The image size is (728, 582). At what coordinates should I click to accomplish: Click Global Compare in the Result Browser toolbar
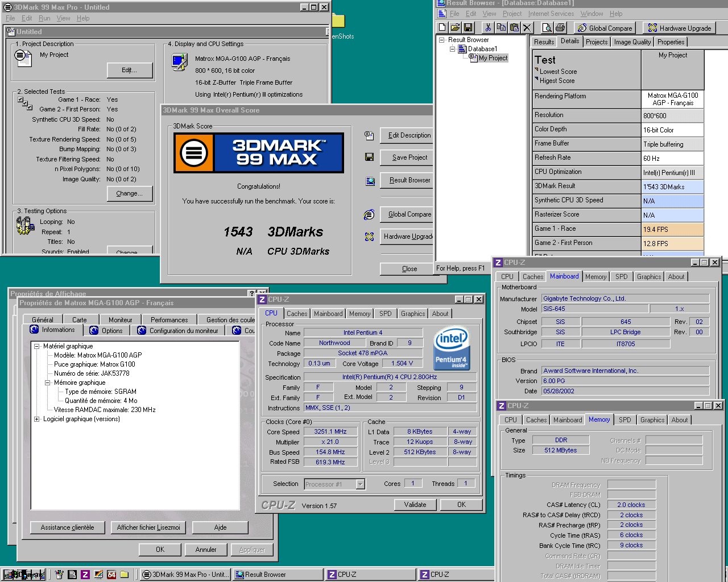[605, 28]
